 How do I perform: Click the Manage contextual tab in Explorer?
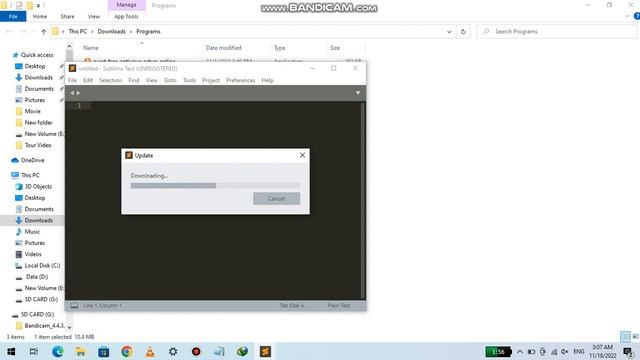click(x=126, y=5)
